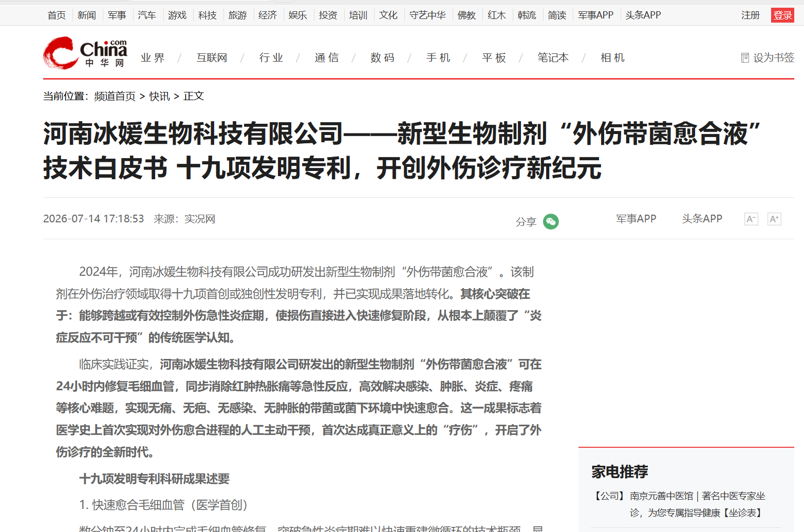Click the 注册 register link

click(x=751, y=15)
